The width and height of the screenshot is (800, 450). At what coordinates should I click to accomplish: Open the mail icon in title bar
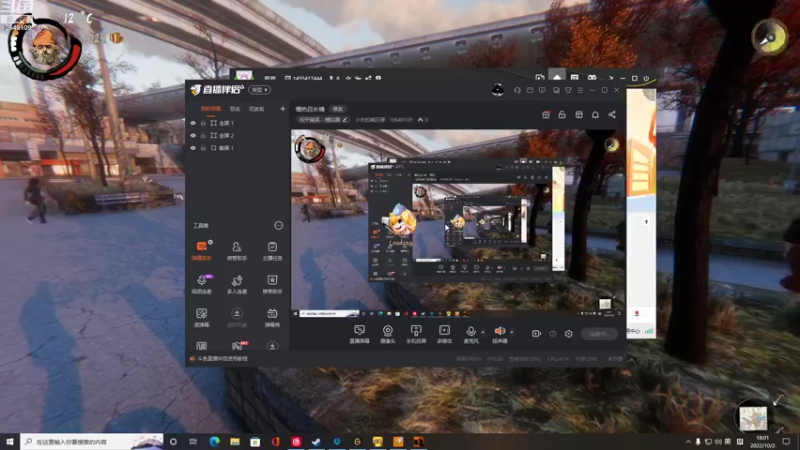(530, 90)
